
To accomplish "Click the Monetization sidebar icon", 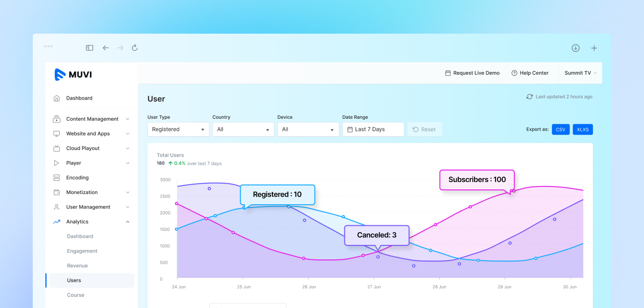I will [x=57, y=192].
